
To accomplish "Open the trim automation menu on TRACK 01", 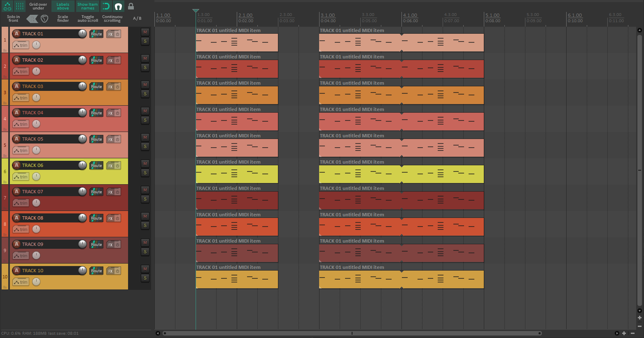I will (21, 45).
